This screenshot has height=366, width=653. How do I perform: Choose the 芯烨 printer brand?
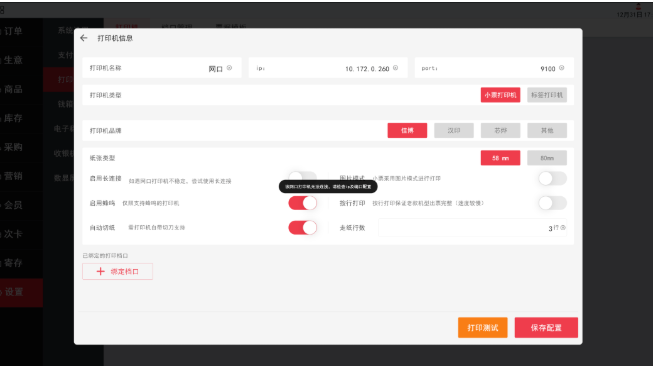500,130
